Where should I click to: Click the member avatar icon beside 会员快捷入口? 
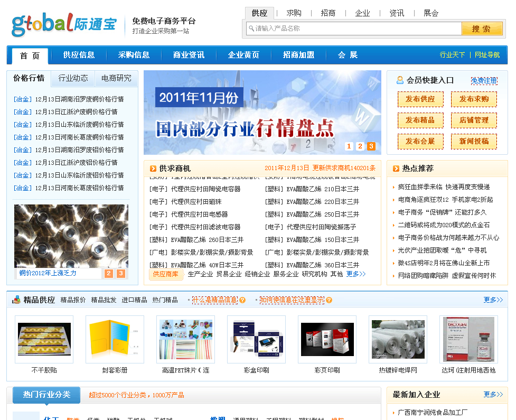click(400, 80)
